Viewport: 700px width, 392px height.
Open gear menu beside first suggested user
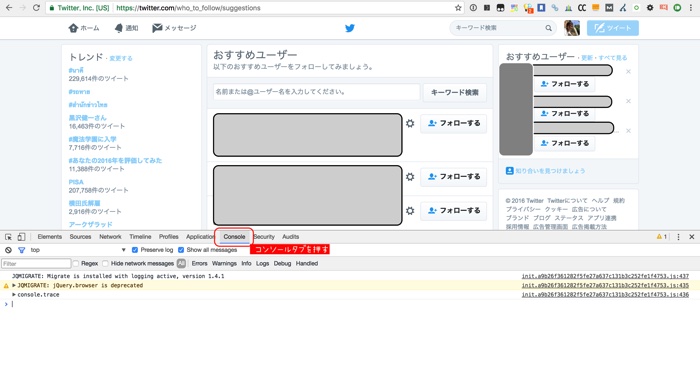pyautogui.click(x=410, y=123)
